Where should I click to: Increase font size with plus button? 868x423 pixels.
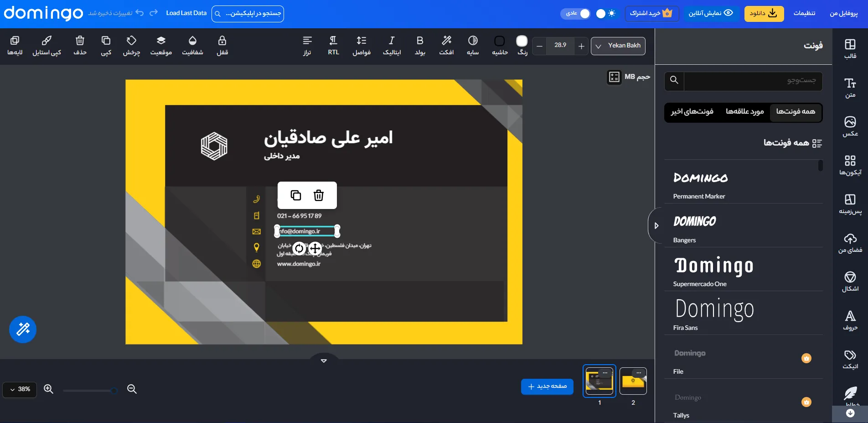pyautogui.click(x=581, y=46)
